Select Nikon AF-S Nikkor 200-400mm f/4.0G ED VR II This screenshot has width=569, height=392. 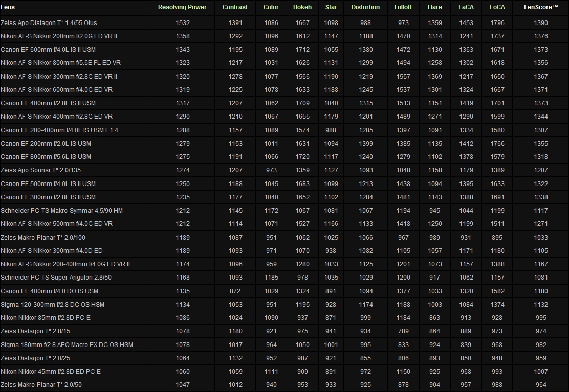coord(65,264)
